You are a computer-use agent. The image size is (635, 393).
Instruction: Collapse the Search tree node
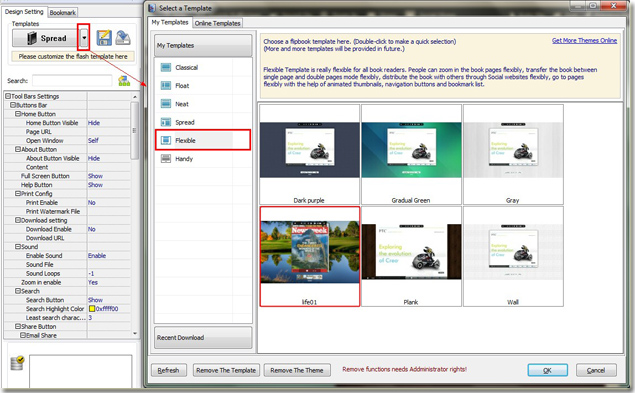18,291
